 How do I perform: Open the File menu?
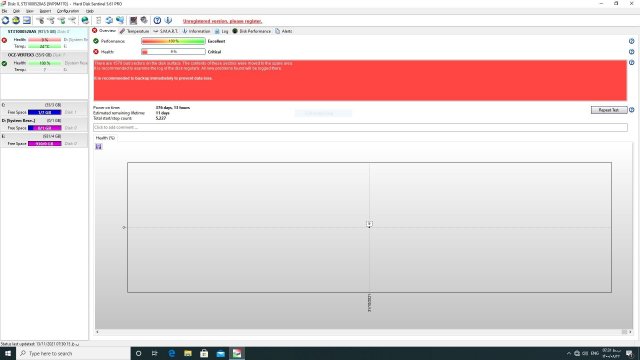(x=4, y=11)
